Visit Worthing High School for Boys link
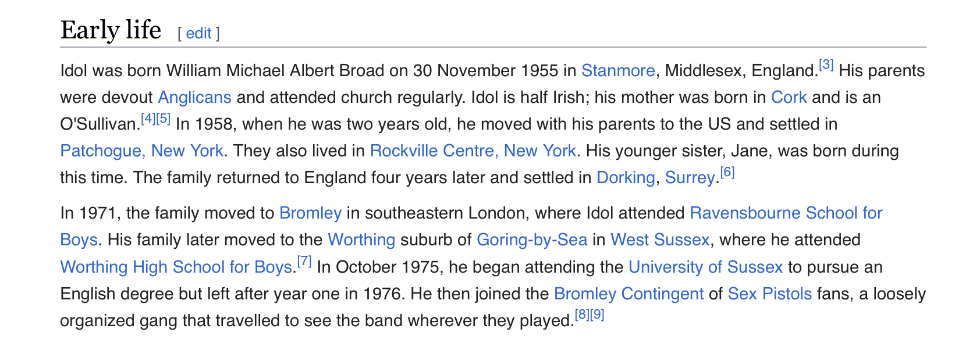Image resolution: width=980 pixels, height=361 pixels. [176, 267]
